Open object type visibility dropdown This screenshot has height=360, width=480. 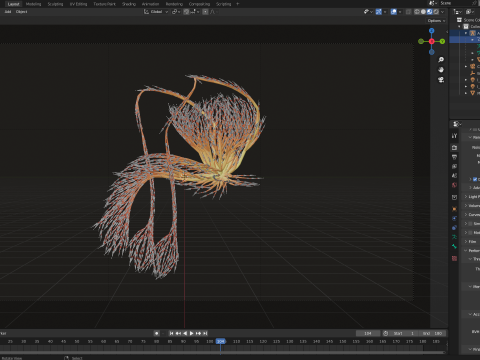[368, 12]
